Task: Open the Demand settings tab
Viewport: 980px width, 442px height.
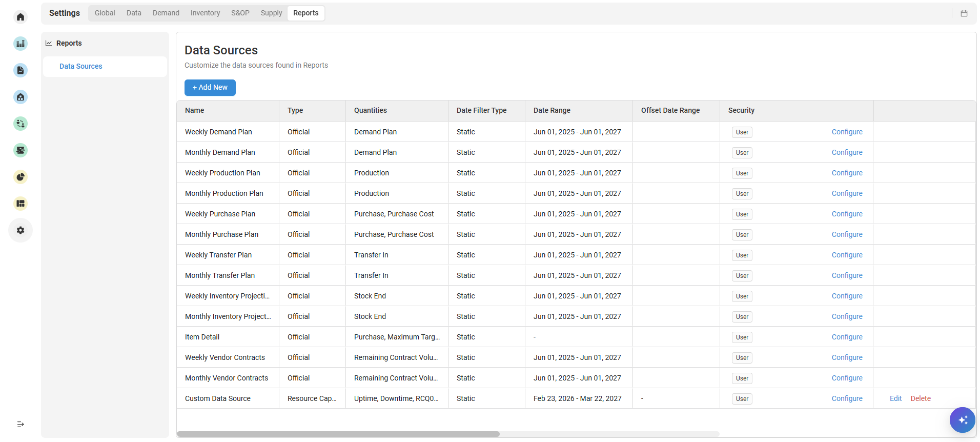Action: [x=166, y=13]
